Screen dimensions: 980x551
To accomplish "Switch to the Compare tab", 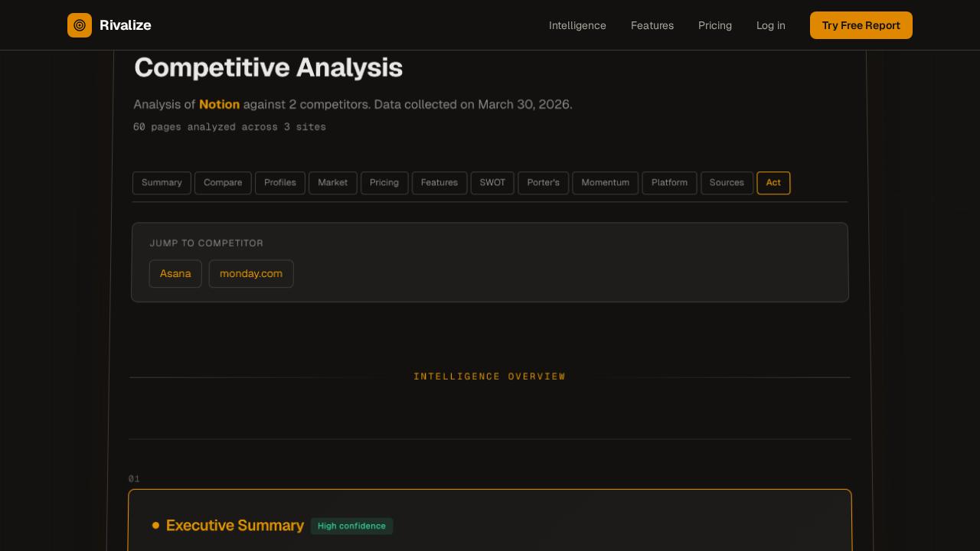I will pos(223,183).
